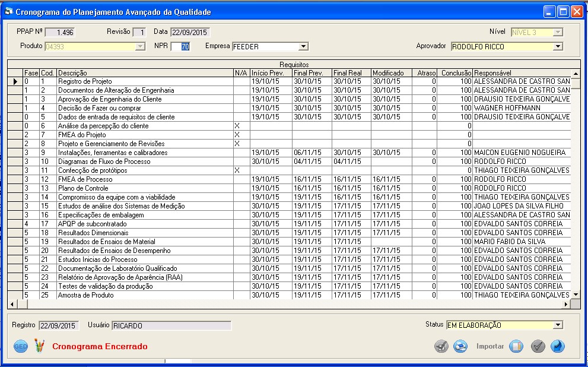Click the gray checkmark confirm icon
The height and width of the screenshot is (367, 588).
(538, 346)
